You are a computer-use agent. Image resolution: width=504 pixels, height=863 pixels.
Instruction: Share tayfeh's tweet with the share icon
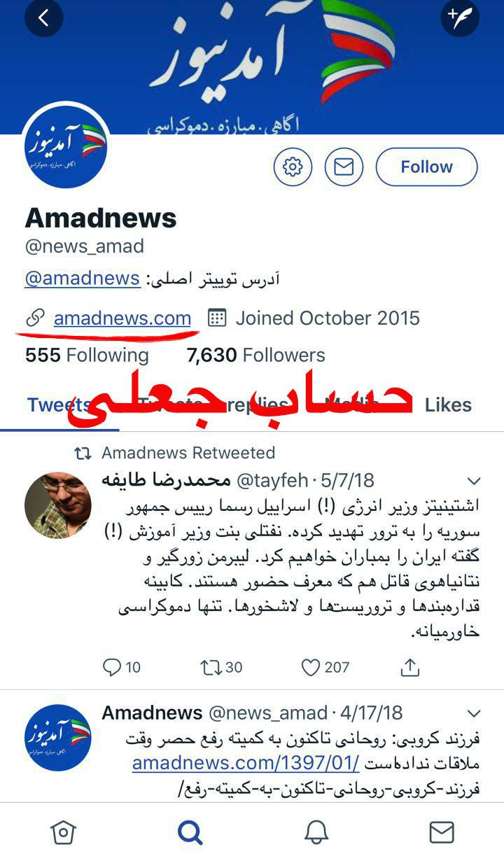[x=410, y=667]
